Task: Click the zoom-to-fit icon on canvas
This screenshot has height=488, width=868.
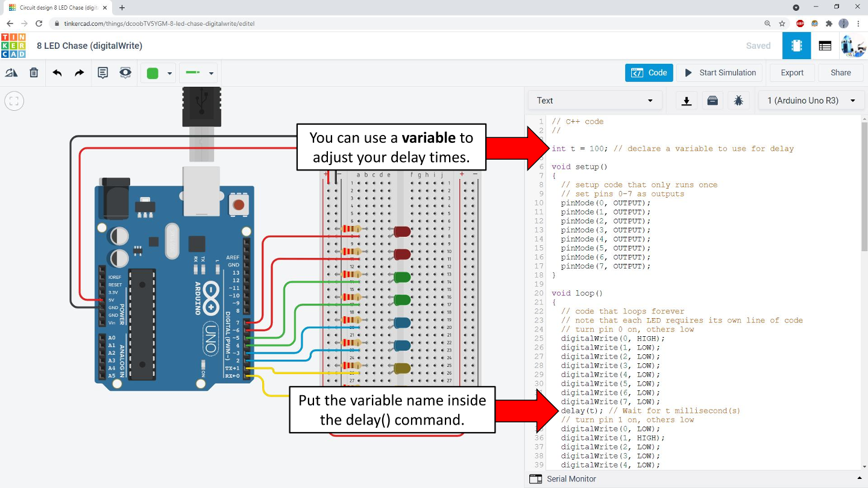Action: (x=14, y=101)
